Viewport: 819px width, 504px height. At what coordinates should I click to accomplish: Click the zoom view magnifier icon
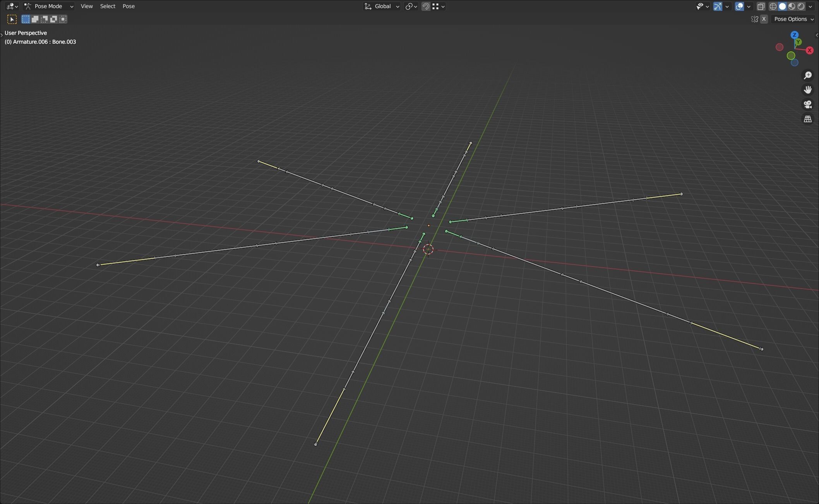[x=808, y=75]
